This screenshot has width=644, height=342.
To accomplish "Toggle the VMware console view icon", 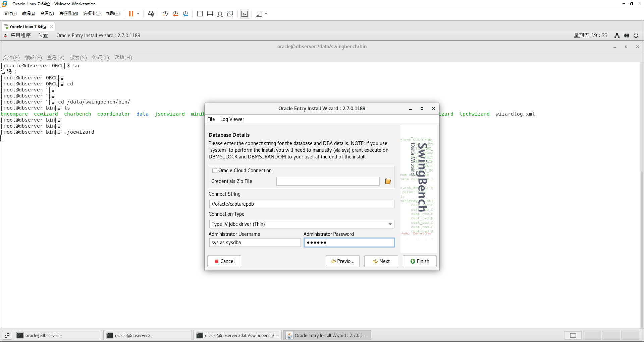I will point(245,14).
